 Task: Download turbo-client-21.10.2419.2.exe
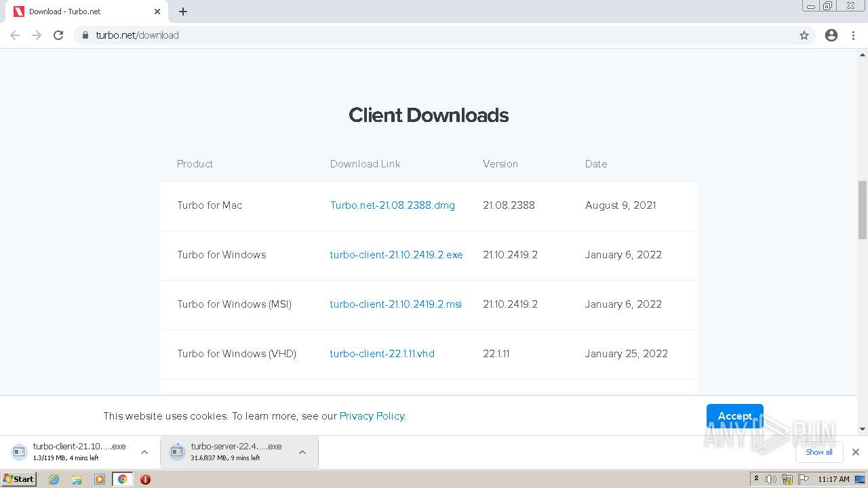click(x=396, y=255)
